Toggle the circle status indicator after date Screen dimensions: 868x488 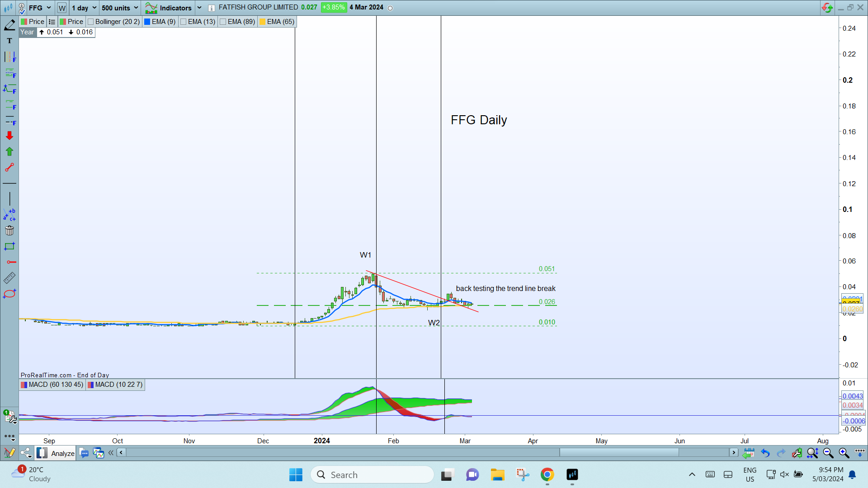[391, 8]
